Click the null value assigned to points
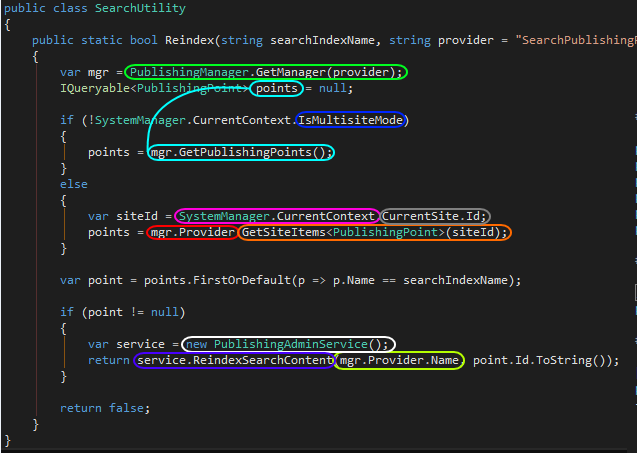The image size is (637, 453). 332,88
